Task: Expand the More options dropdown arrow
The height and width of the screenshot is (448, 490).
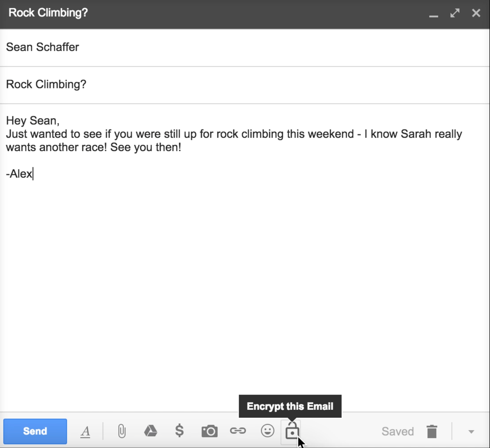Action: (x=471, y=431)
